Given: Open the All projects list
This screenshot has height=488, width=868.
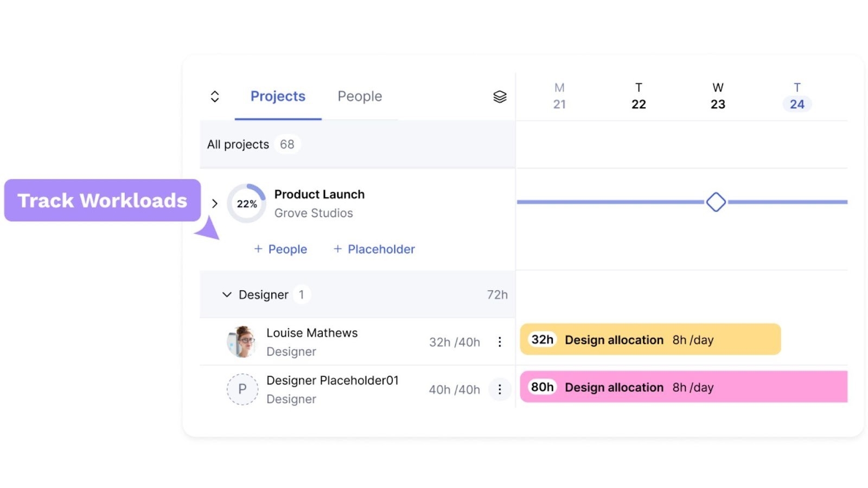Looking at the screenshot, I should point(238,144).
